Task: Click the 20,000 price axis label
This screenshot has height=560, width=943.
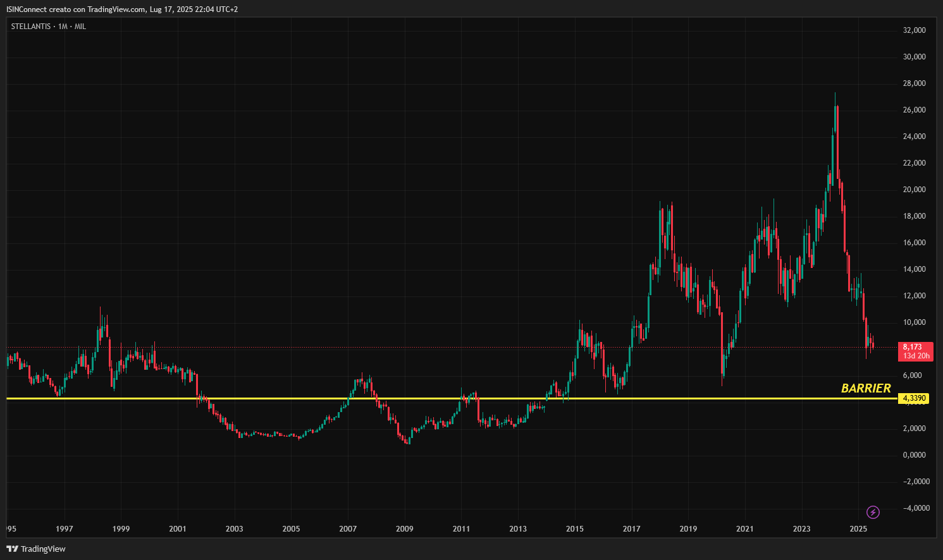Action: (x=915, y=190)
